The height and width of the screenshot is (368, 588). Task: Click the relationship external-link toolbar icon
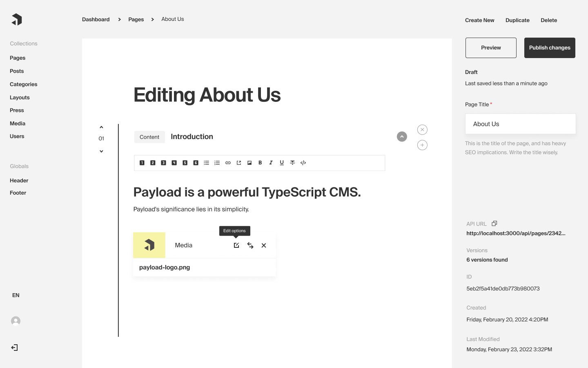click(239, 163)
